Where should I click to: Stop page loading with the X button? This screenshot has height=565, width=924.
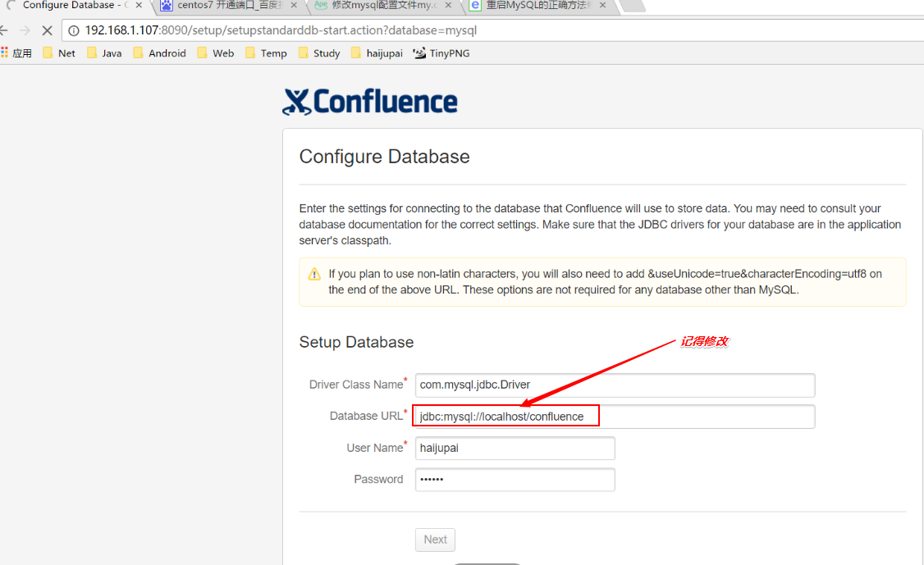click(47, 30)
